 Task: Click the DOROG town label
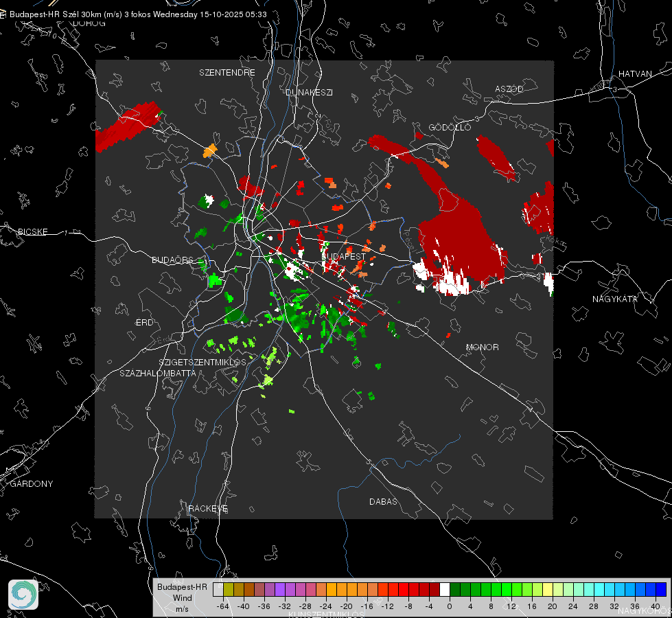tap(89, 23)
